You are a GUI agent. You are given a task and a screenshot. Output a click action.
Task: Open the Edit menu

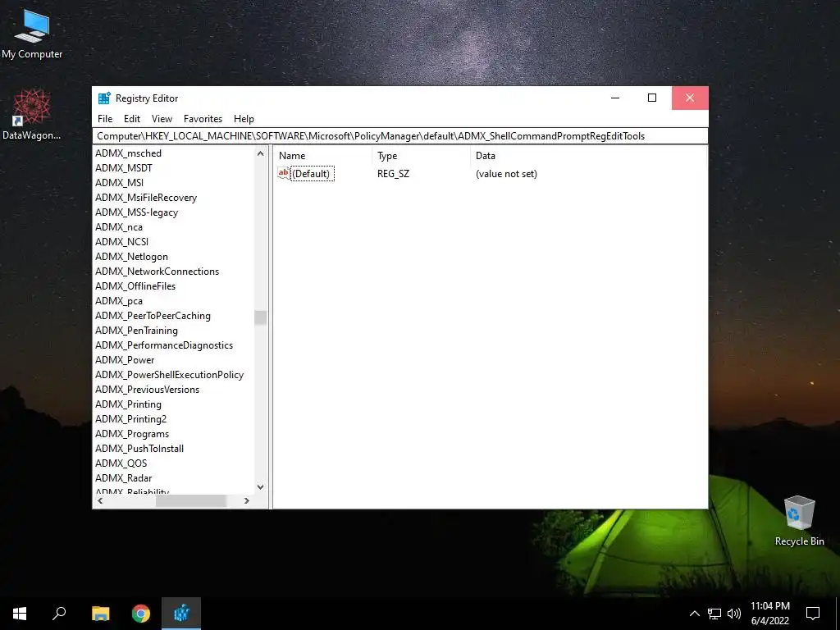(x=132, y=119)
